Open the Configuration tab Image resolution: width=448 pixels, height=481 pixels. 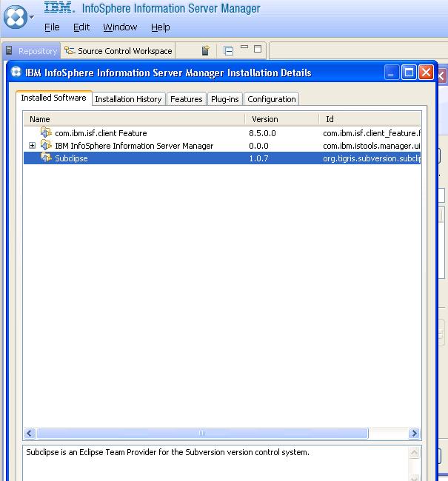272,99
